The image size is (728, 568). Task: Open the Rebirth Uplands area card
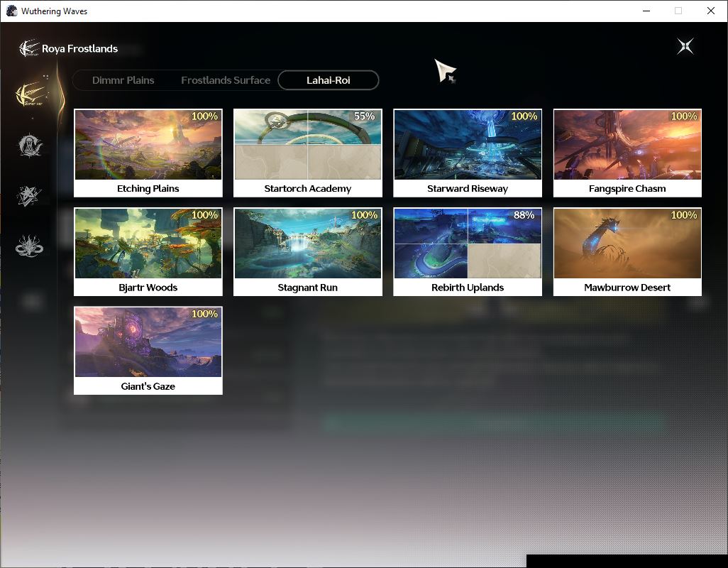468,252
